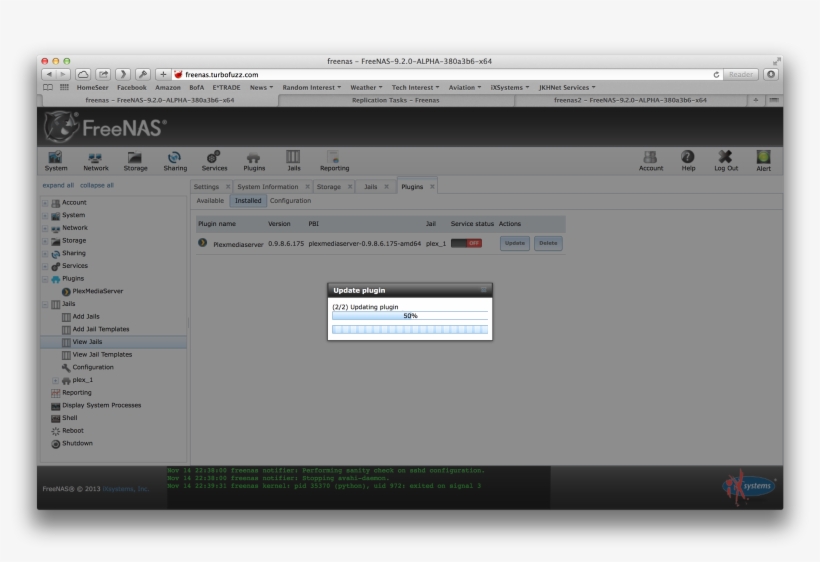The image size is (820, 562).
Task: Expand the Storage tree node
Action: 45,241
